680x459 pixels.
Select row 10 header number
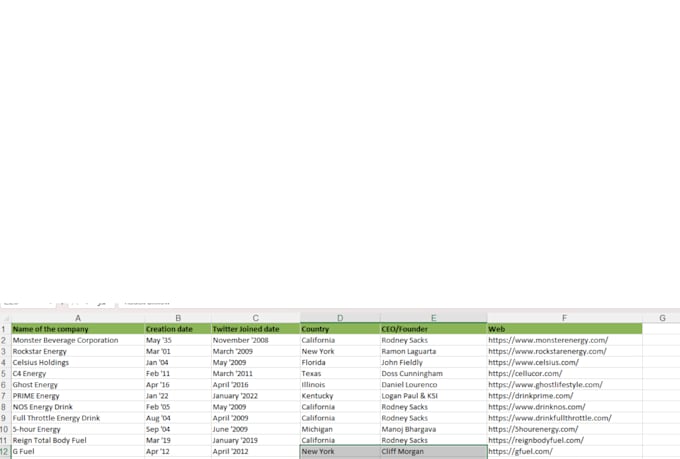[x=5, y=429]
